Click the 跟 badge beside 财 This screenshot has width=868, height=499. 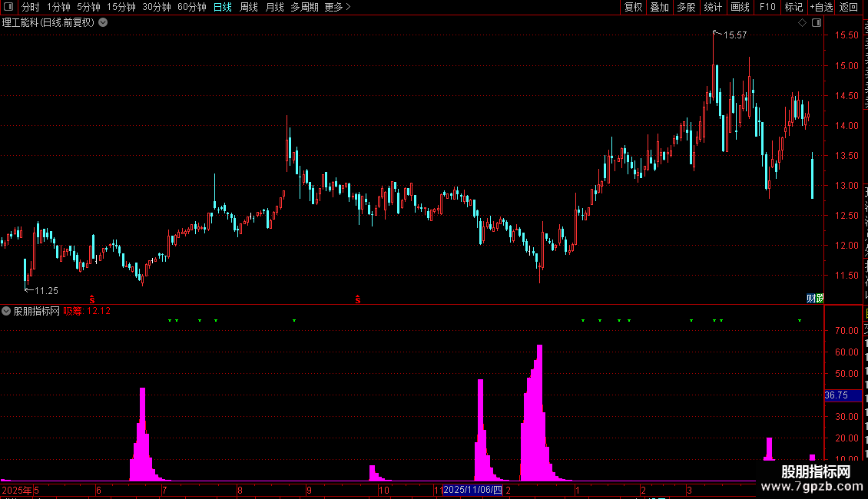[820, 298]
